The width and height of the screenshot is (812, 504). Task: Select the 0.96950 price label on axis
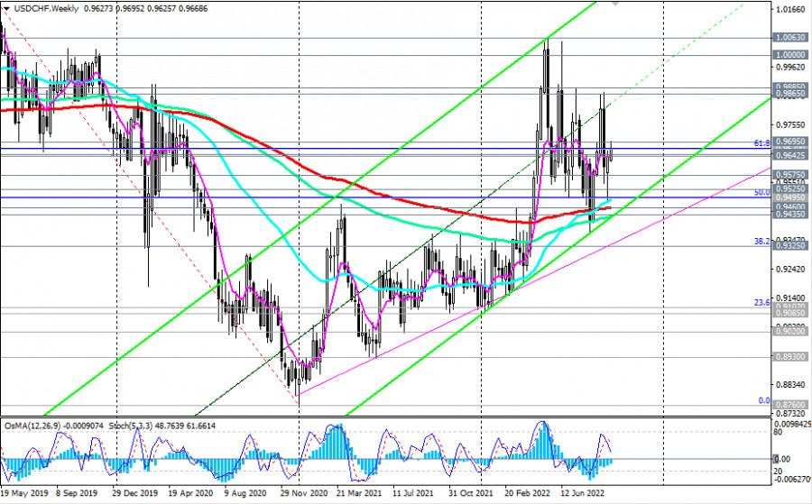(790, 142)
